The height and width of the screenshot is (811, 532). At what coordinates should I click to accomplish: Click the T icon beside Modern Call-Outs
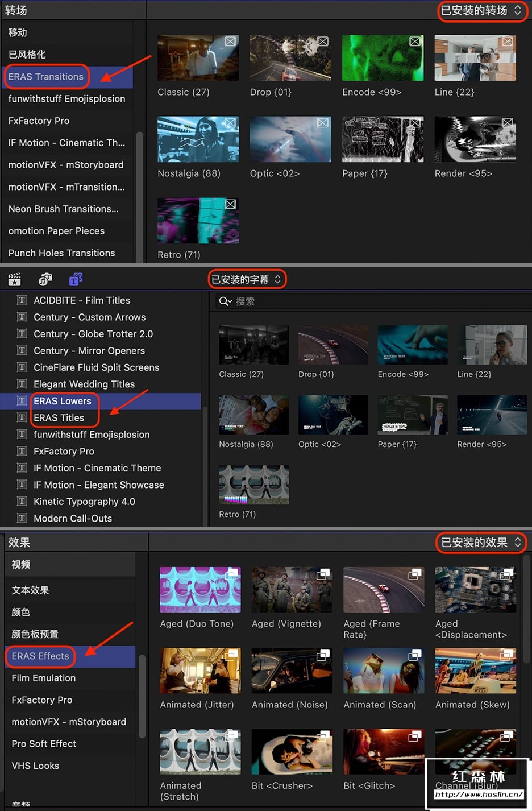coord(22,518)
